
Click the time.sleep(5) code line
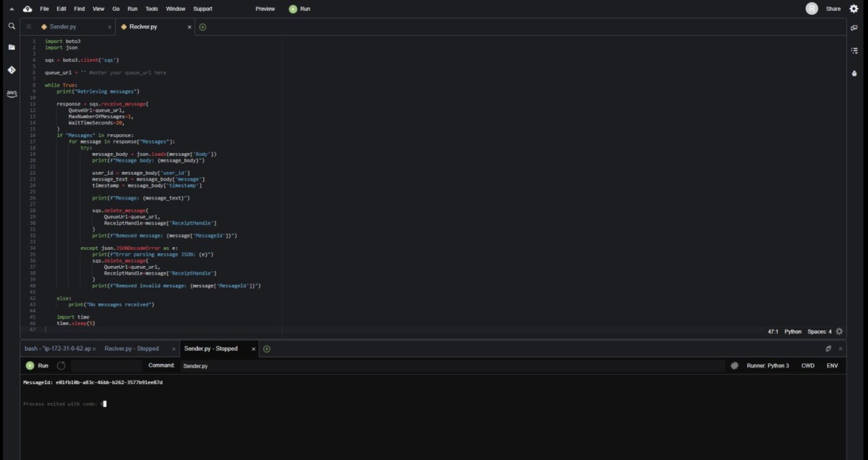click(x=76, y=324)
